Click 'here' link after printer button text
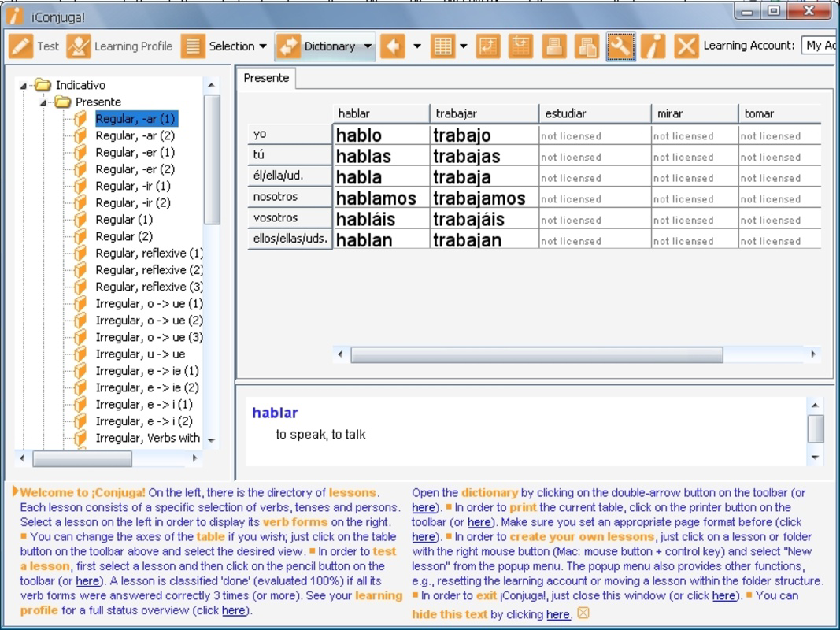 (479, 522)
